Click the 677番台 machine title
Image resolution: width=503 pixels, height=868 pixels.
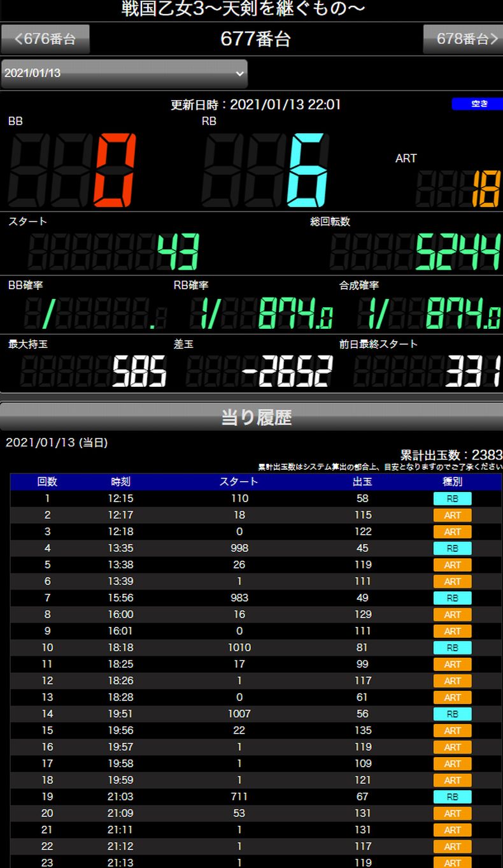[256, 39]
